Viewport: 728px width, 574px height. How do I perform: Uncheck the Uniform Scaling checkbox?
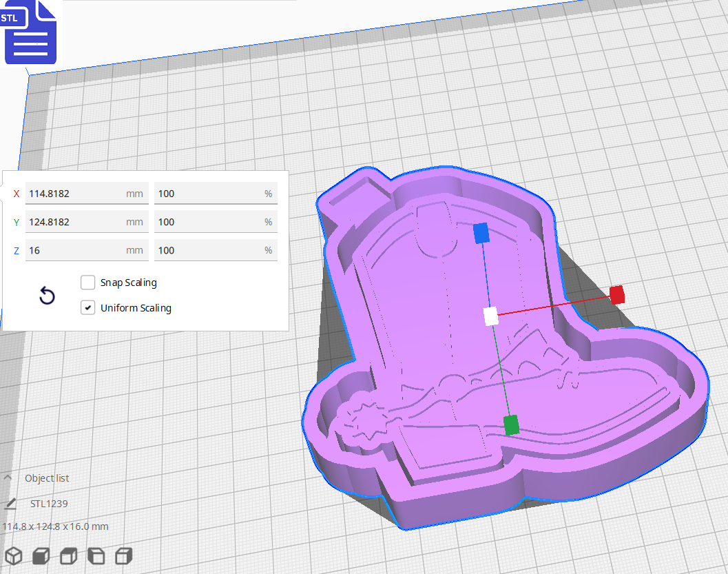87,307
